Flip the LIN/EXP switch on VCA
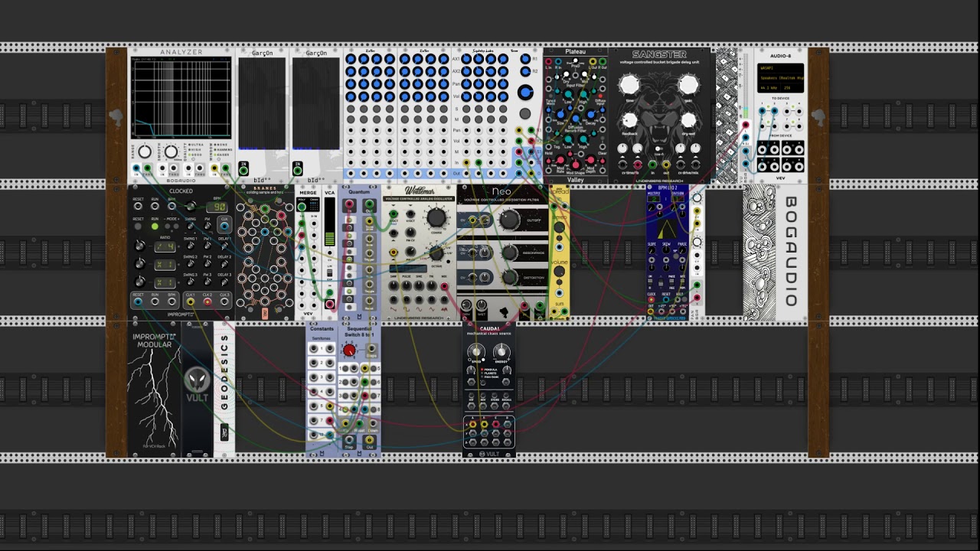The width and height of the screenshot is (980, 551). click(x=329, y=273)
